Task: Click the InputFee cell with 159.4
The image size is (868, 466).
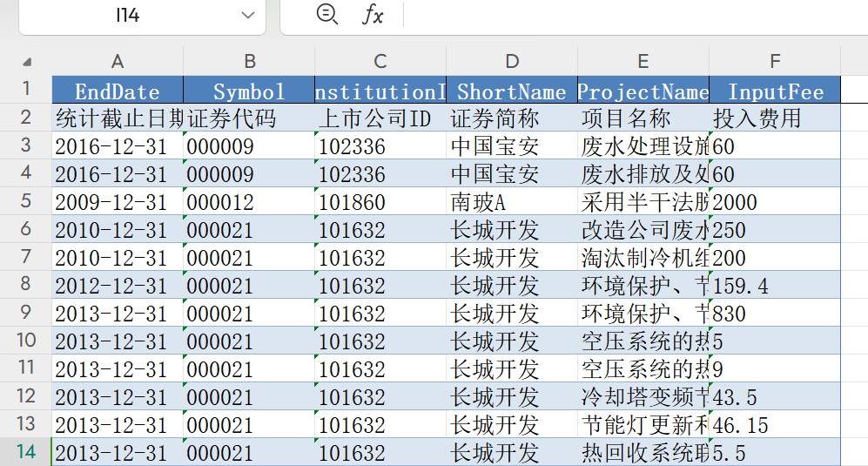Action: coord(775,285)
